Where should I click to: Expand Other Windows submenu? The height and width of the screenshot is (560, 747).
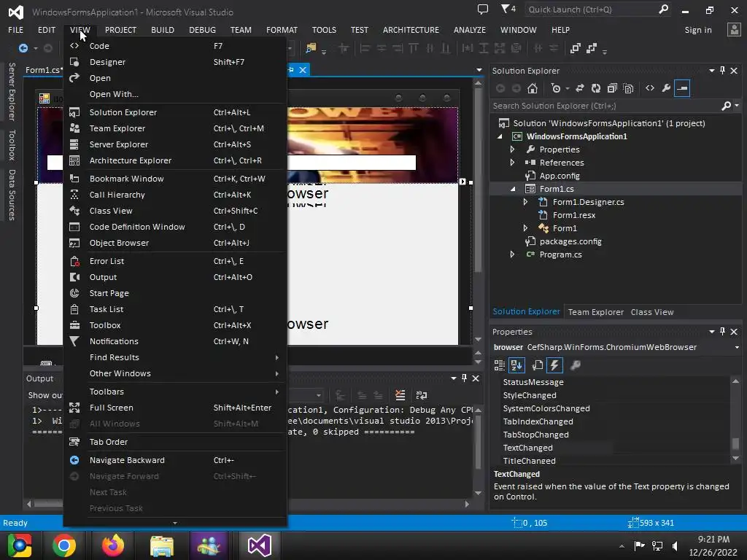pos(175,374)
